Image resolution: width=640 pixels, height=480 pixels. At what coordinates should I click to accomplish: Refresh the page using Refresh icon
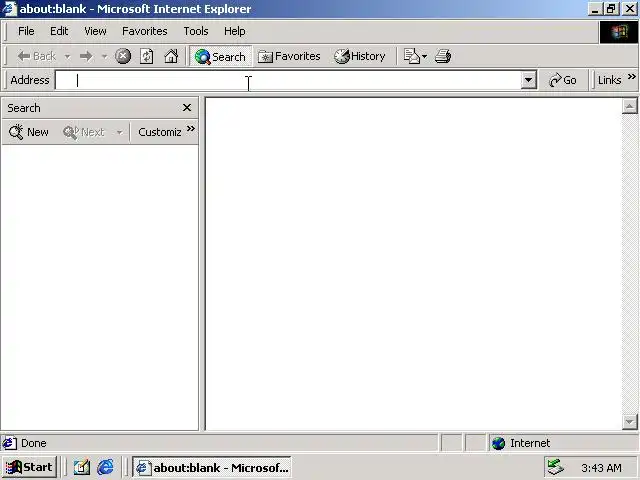[147, 56]
